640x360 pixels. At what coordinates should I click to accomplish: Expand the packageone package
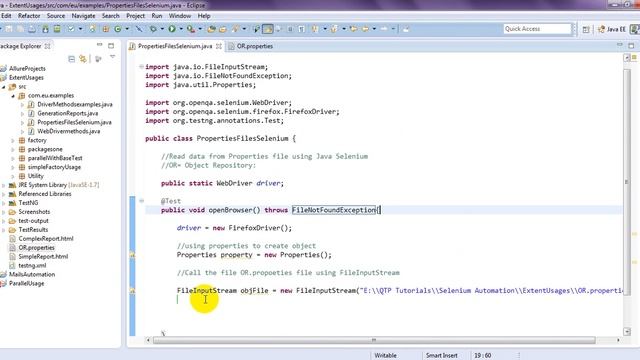(x=13, y=149)
